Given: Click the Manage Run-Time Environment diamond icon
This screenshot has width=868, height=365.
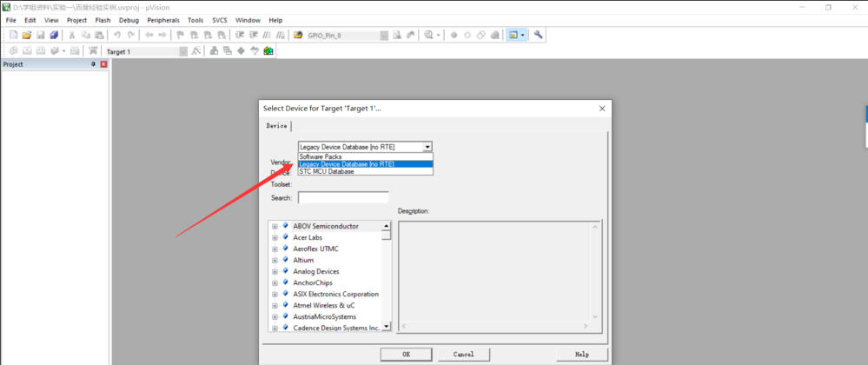Looking at the screenshot, I should (x=241, y=51).
